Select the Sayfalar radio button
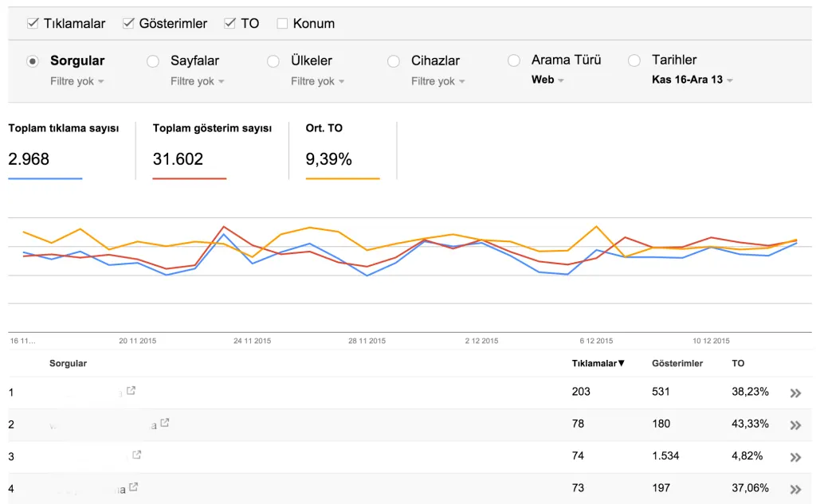This screenshot has height=504, width=816. (x=153, y=61)
